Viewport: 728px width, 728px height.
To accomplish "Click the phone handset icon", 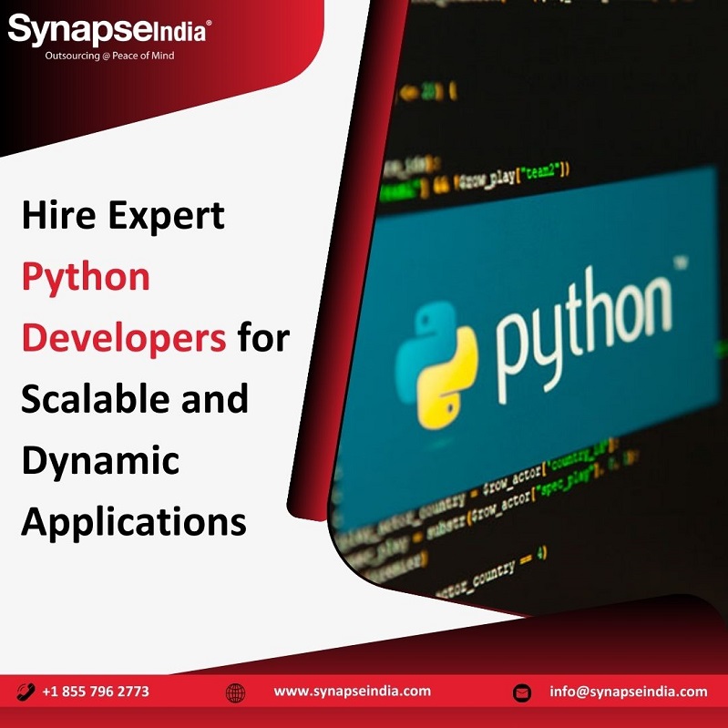I will click(x=26, y=692).
